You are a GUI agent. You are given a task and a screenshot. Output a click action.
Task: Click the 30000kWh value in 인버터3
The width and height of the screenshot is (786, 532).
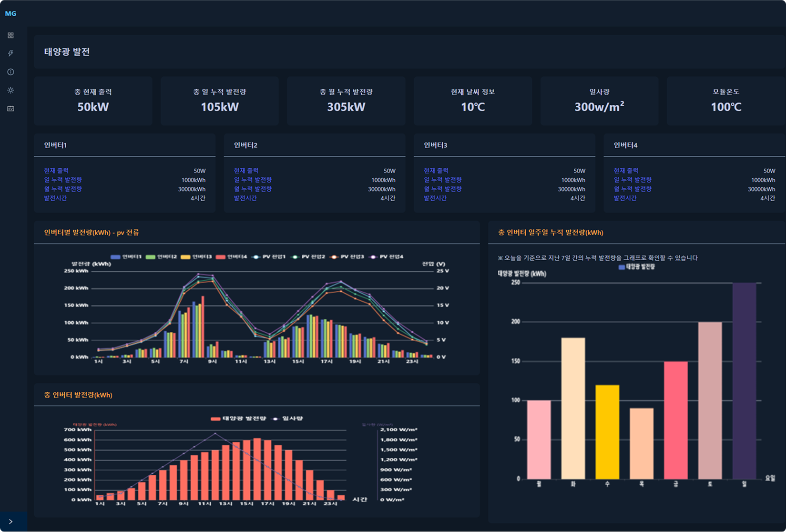point(572,189)
